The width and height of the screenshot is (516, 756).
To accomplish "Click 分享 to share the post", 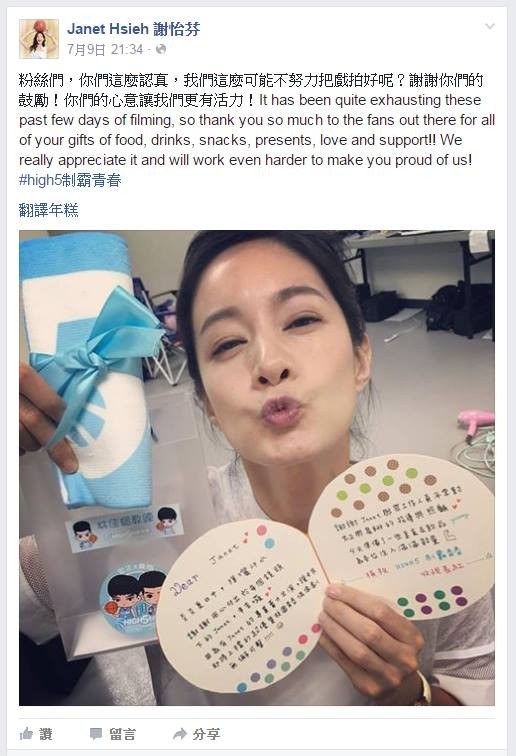I will 206,734.
